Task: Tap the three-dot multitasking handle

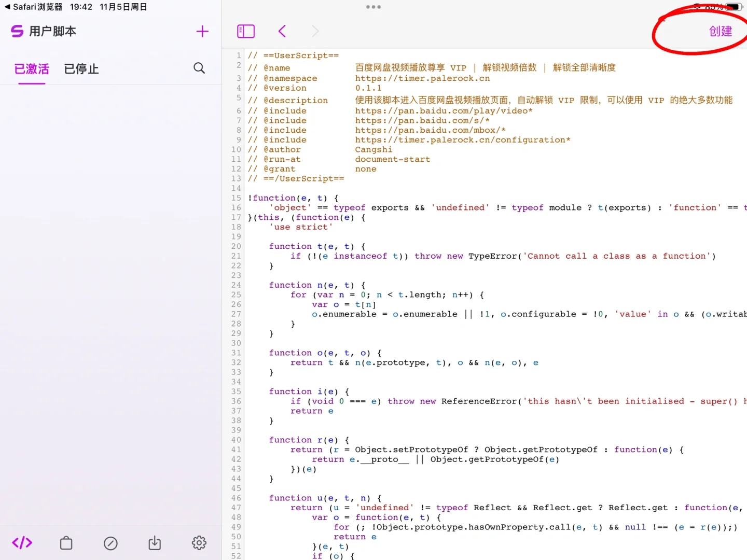Action: tap(373, 7)
